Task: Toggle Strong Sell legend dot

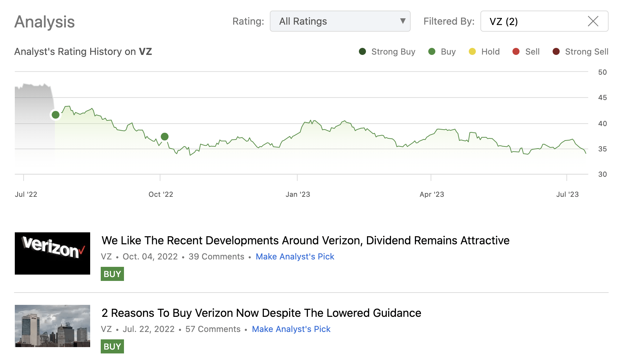Action: (x=556, y=51)
